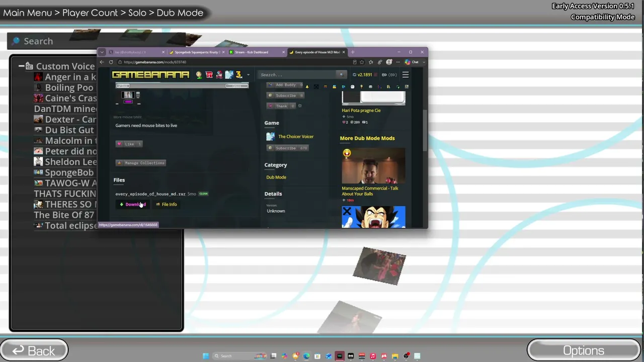This screenshot has height=362, width=644.
Task: Open a new browser tab
Action: pyautogui.click(x=353, y=52)
